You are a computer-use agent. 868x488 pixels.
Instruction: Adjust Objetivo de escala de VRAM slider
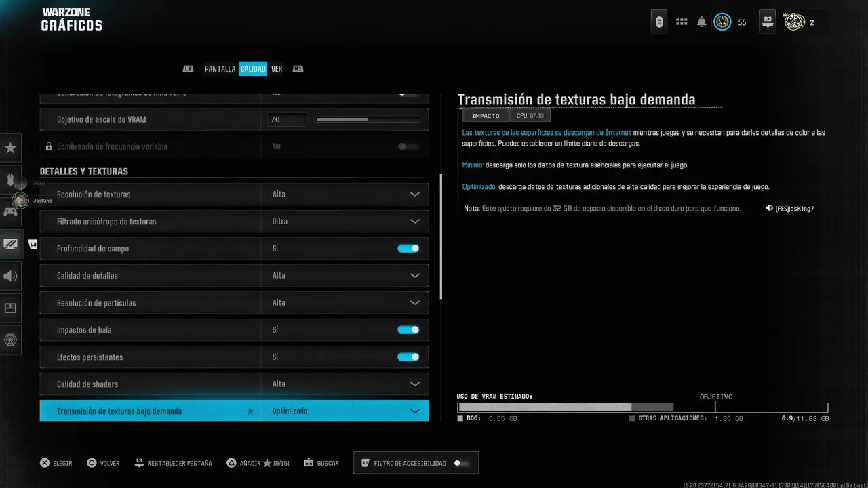[x=369, y=119]
